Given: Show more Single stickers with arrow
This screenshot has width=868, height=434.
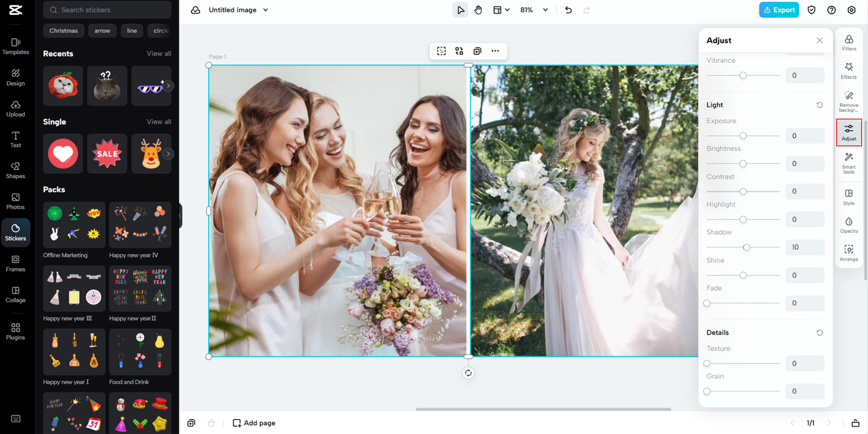Looking at the screenshot, I should [168, 154].
